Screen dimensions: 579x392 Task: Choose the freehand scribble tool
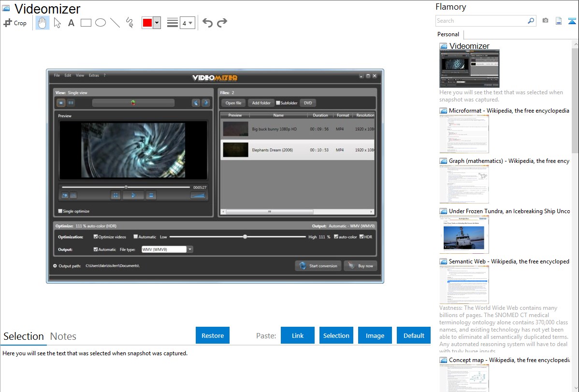(130, 23)
